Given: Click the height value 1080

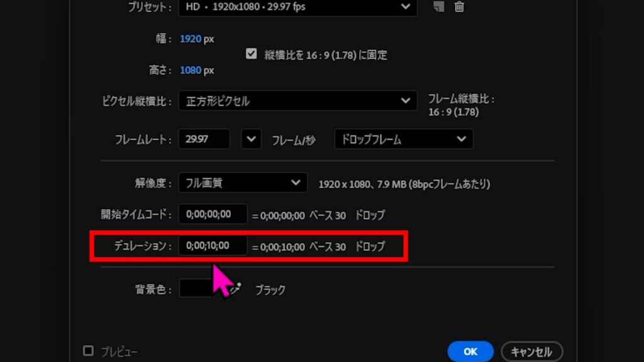Looking at the screenshot, I should [191, 70].
